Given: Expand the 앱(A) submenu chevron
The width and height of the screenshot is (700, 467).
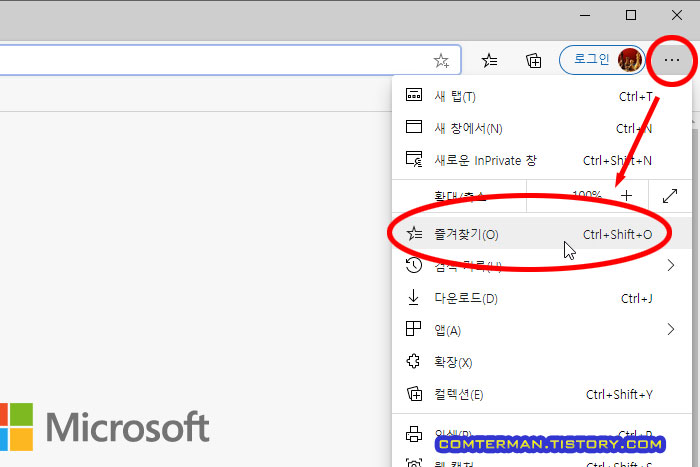Looking at the screenshot, I should click(671, 329).
